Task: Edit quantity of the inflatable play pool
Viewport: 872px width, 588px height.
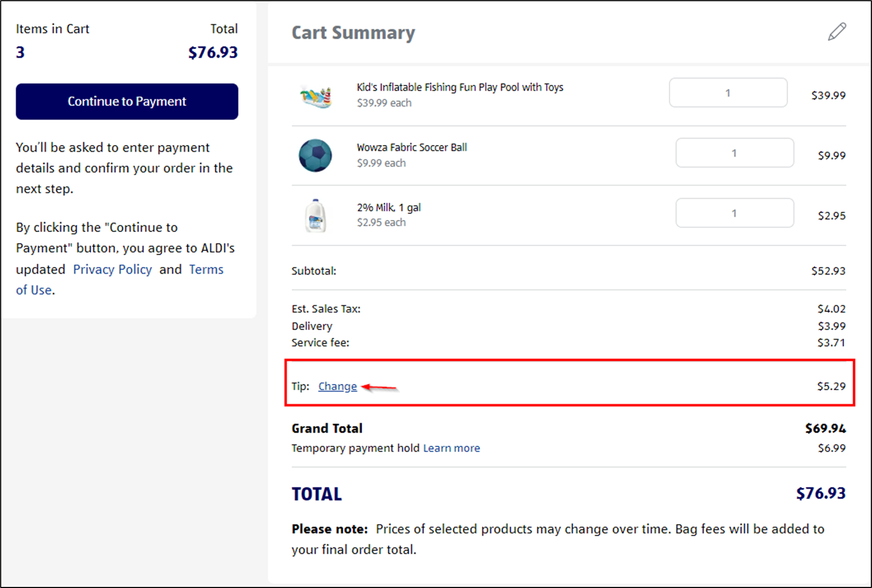Action: click(x=728, y=92)
